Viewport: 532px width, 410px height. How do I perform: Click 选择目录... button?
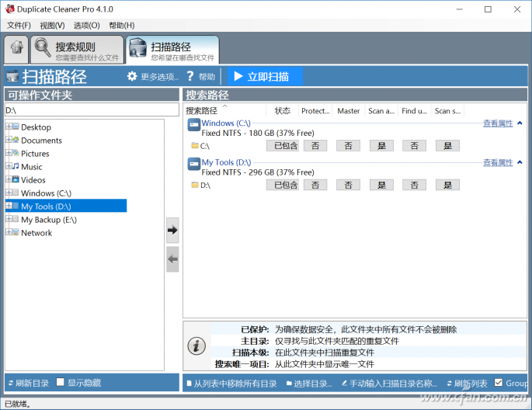click(x=309, y=384)
